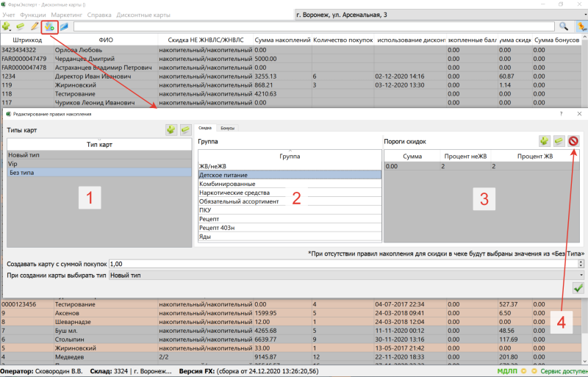Switch to the Бонусы tab

(227, 128)
